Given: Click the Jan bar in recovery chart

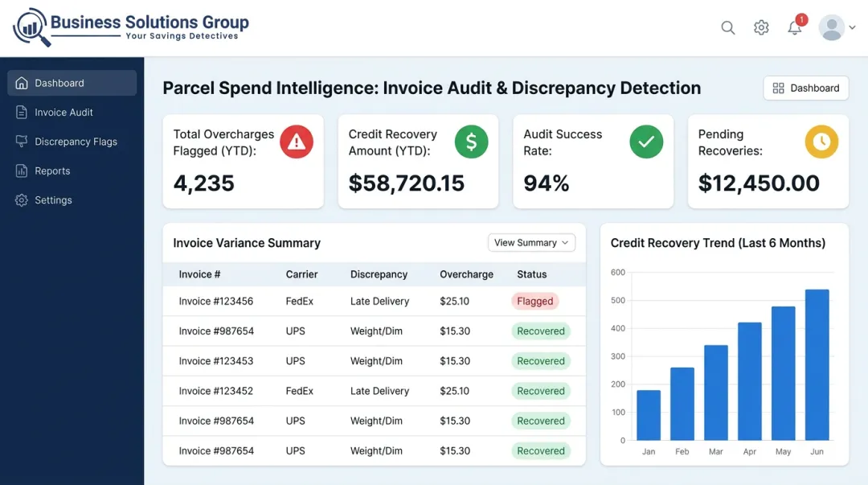Looking at the screenshot, I should (649, 415).
